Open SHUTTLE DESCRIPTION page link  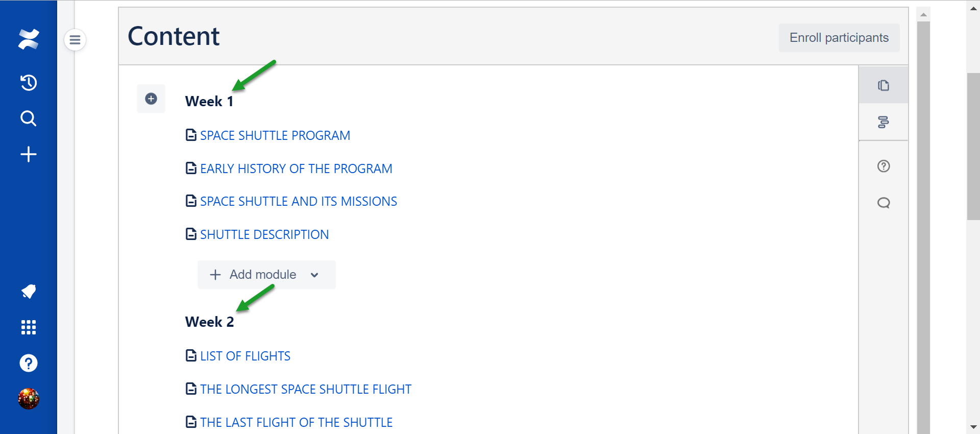(264, 234)
